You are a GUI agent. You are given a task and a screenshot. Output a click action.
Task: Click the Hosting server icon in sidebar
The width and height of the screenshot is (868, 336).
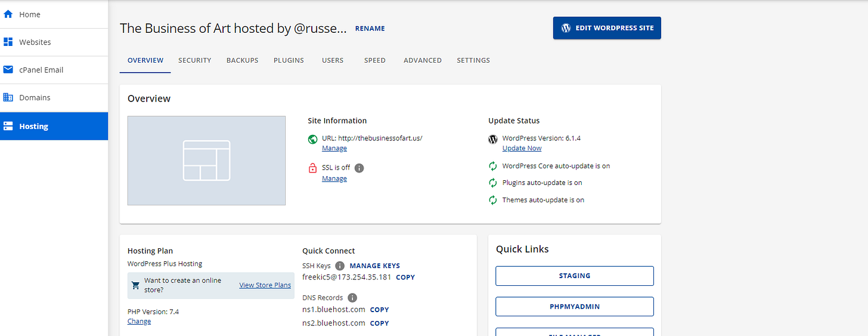(8, 127)
